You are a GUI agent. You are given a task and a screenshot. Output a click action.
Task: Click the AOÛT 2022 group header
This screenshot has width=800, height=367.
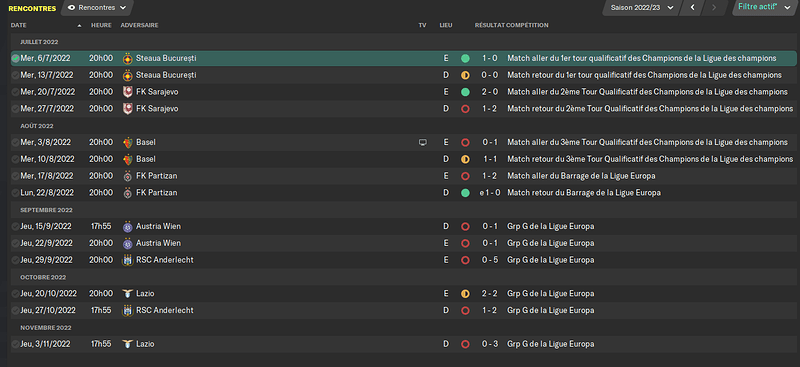click(x=37, y=126)
